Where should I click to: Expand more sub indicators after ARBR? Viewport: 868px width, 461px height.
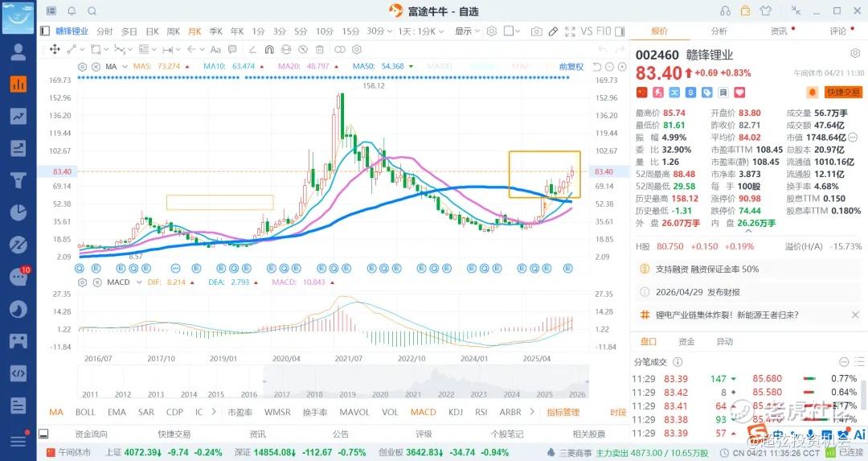click(532, 412)
